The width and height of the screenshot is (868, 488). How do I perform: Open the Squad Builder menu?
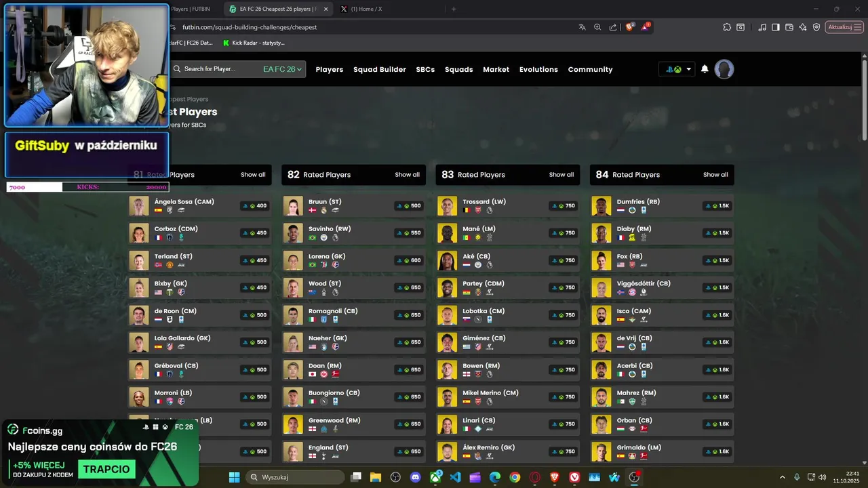tap(380, 69)
